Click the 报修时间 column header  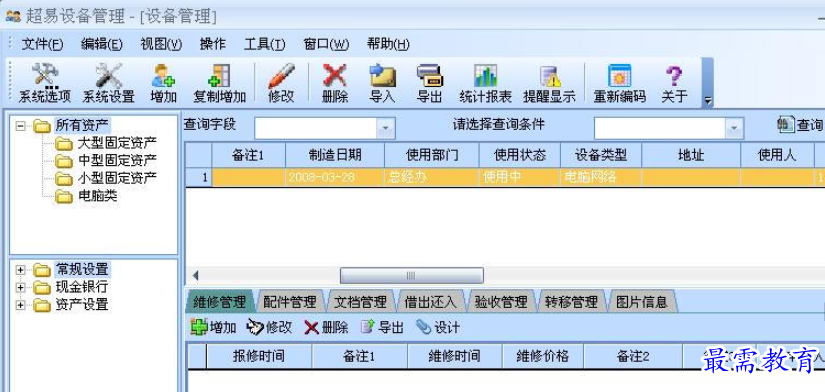[259, 357]
